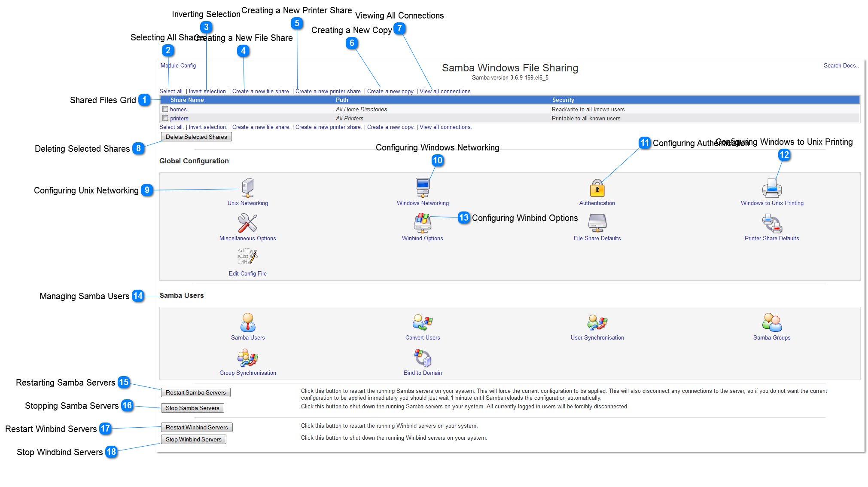
Task: Open the Search Docs link
Action: point(841,66)
